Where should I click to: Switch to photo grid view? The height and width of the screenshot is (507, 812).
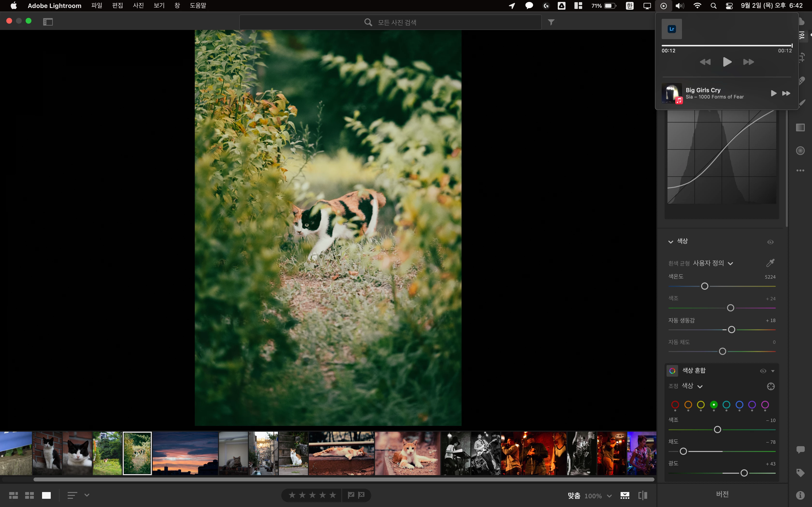click(x=14, y=495)
